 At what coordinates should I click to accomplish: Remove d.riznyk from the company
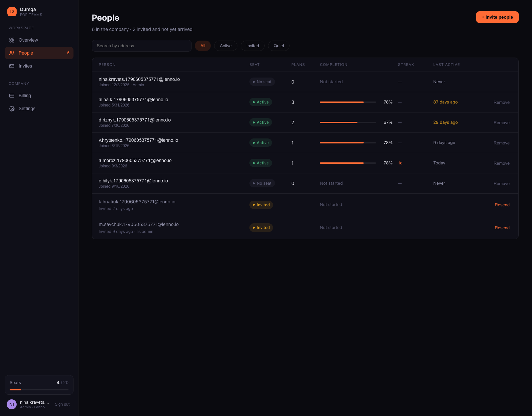tap(501, 123)
